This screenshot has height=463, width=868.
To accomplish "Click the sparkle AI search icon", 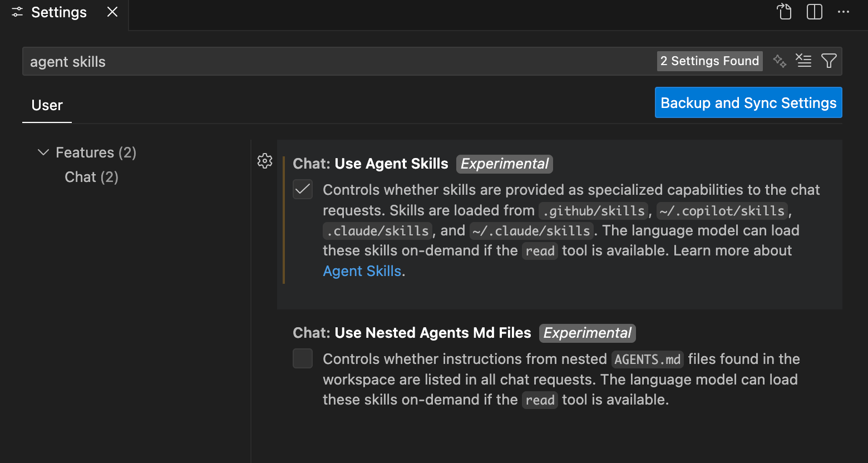I will 779,61.
